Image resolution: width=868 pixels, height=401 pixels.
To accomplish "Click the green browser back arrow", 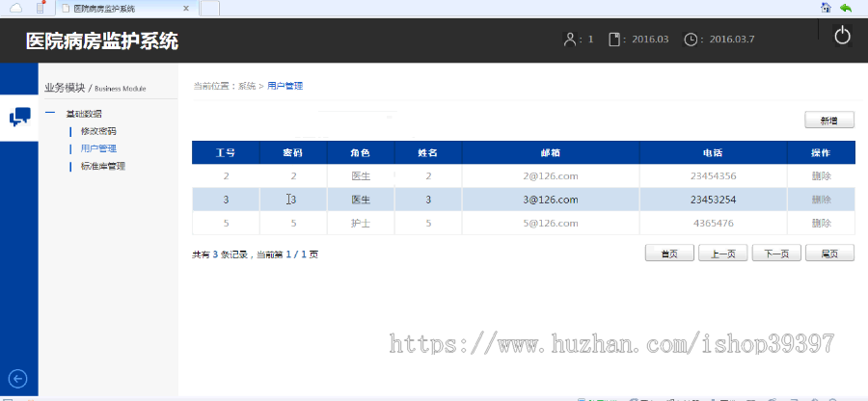I will 845,8.
